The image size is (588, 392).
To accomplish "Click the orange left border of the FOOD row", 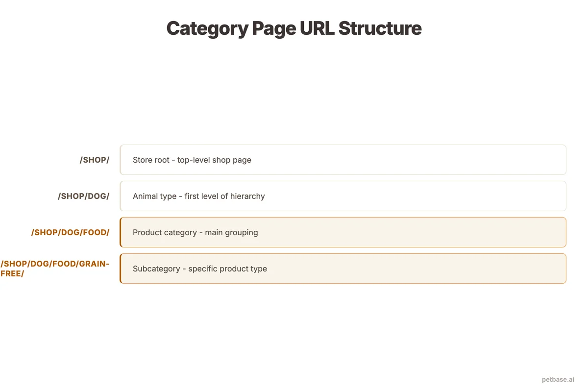I will coord(121,232).
